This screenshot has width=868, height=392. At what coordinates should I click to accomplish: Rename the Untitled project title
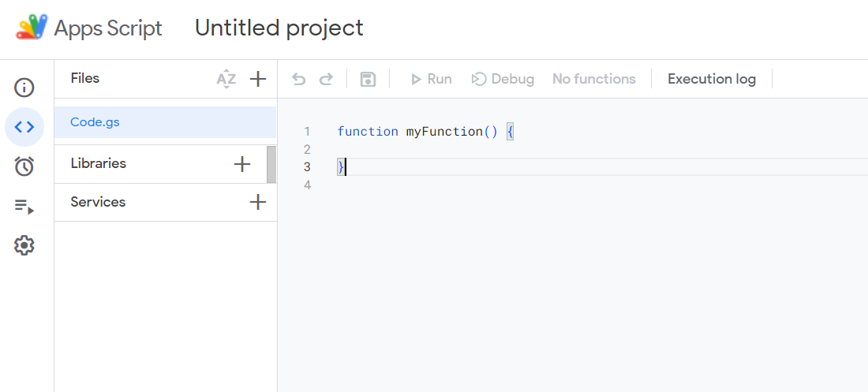click(279, 28)
